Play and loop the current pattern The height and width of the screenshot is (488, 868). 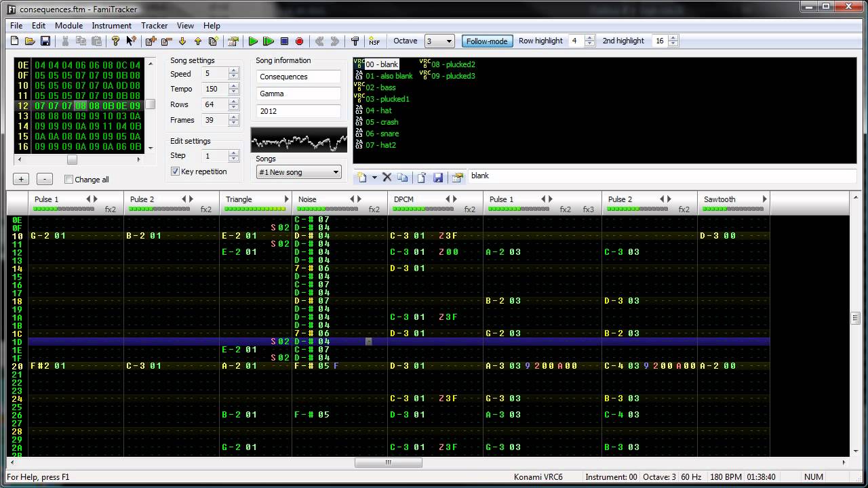[269, 41]
